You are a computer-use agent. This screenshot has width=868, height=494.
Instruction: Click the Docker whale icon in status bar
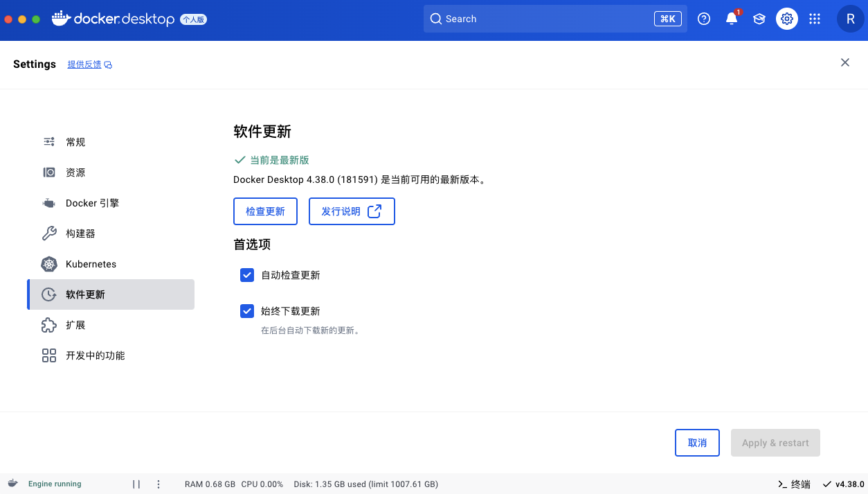[13, 484]
